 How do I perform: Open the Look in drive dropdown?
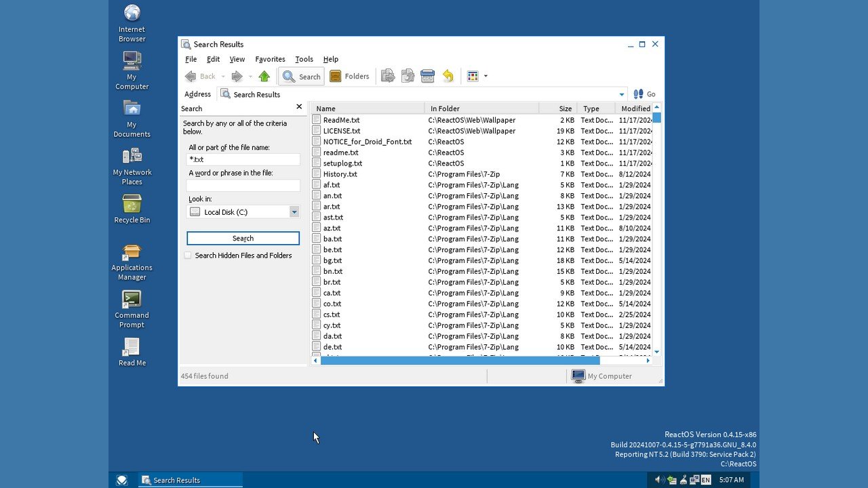click(294, 211)
